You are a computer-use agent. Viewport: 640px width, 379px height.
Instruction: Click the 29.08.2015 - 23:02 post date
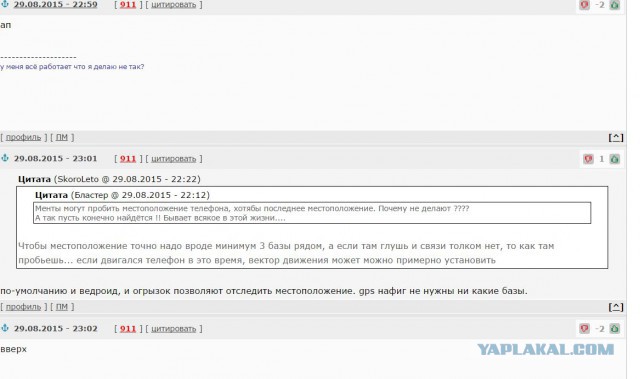pos(56,328)
